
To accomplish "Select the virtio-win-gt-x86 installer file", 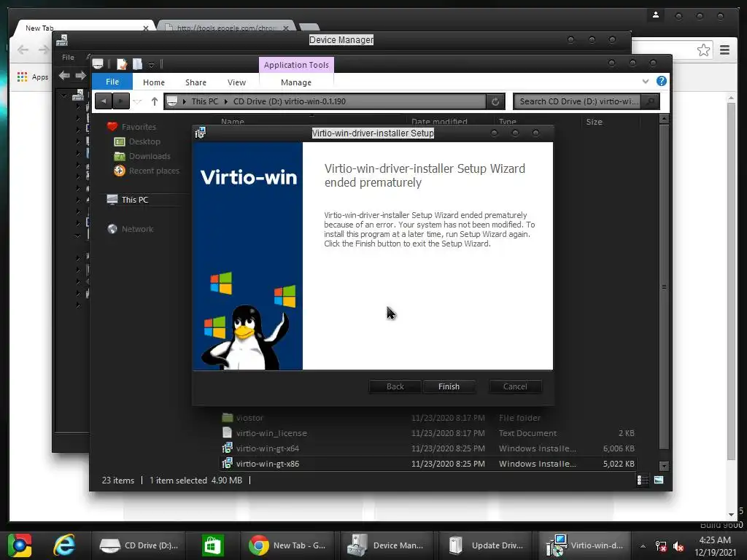I will pos(427,463).
